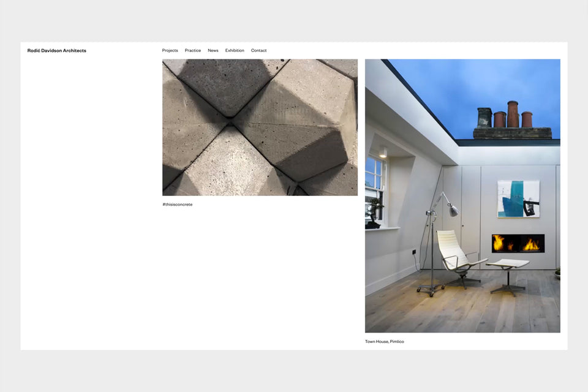This screenshot has height=392, width=588.
Task: Click the white lounge chair in the photo
Action: click(x=454, y=252)
